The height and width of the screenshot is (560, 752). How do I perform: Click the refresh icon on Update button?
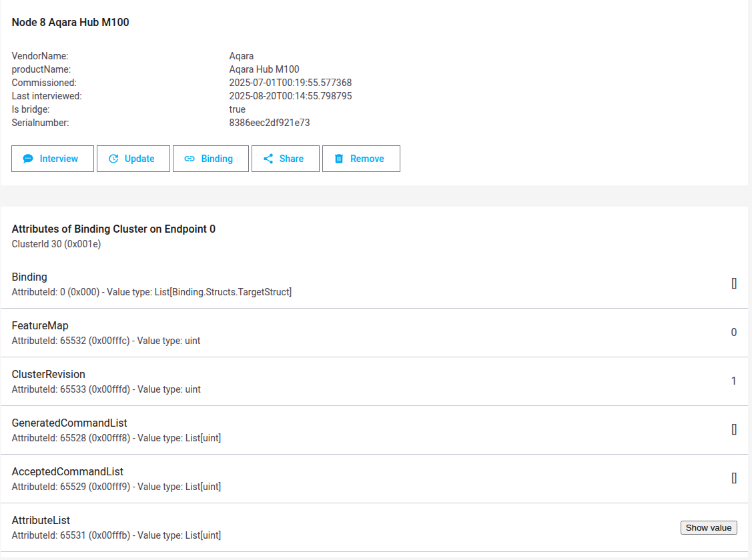pyautogui.click(x=113, y=159)
